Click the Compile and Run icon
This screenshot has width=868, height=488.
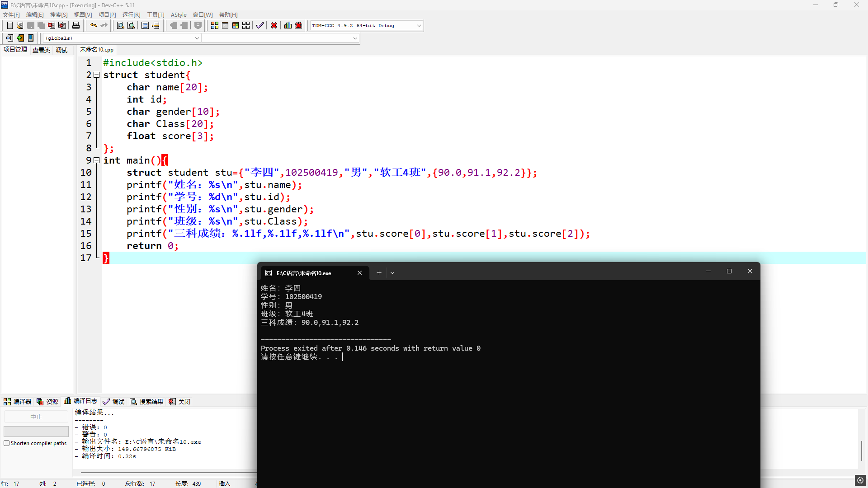pos(236,26)
